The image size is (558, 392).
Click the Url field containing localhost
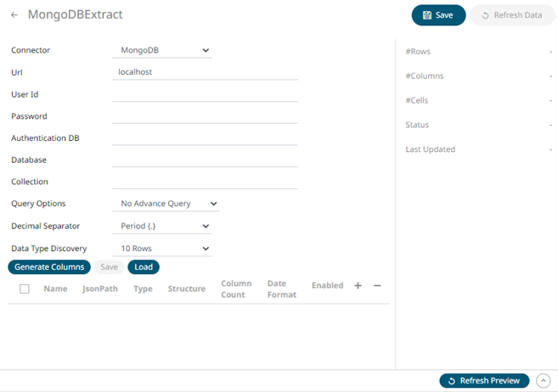point(205,72)
